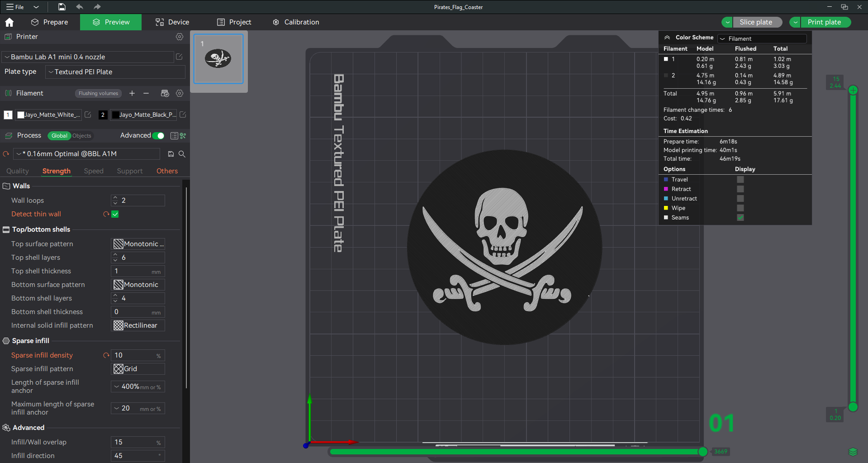Viewport: 868px width, 463px height.
Task: Click the Home icon
Action: [x=9, y=22]
